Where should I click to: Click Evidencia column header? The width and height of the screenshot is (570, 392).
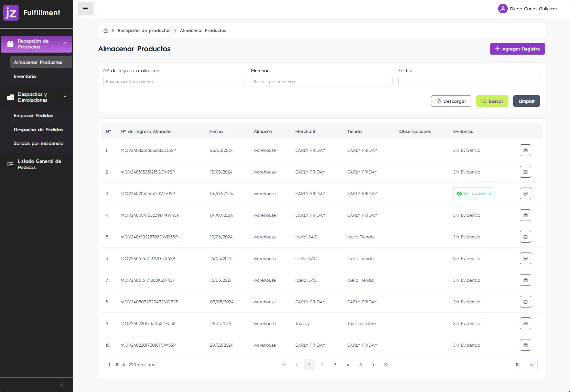pyautogui.click(x=463, y=132)
